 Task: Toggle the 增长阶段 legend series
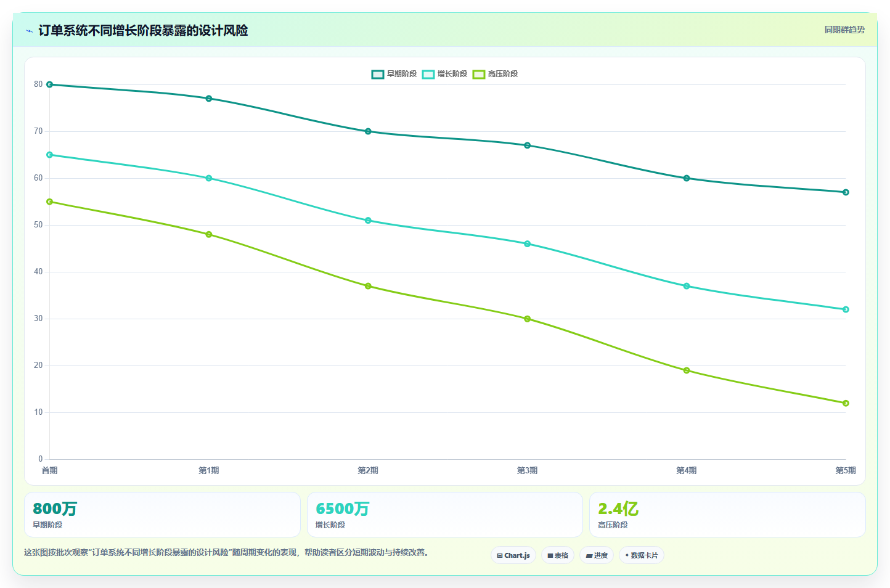coord(444,74)
